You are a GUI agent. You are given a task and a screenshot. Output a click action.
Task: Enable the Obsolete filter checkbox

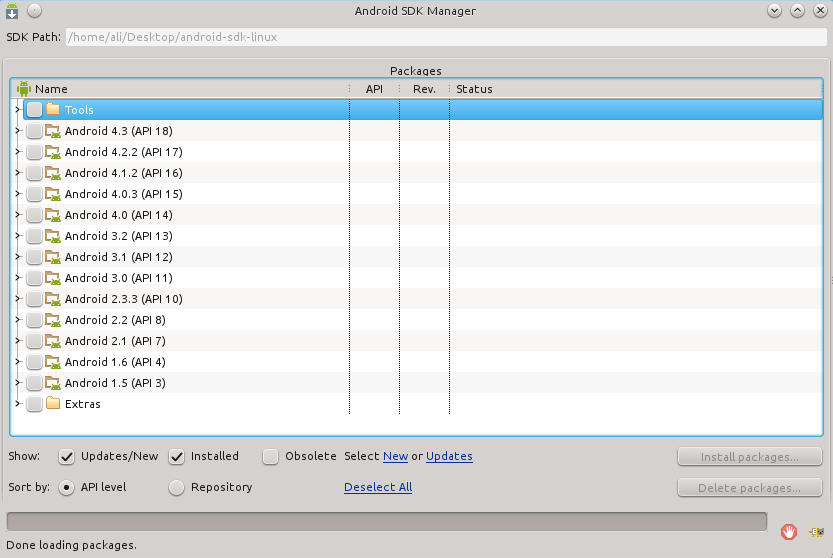coord(270,456)
